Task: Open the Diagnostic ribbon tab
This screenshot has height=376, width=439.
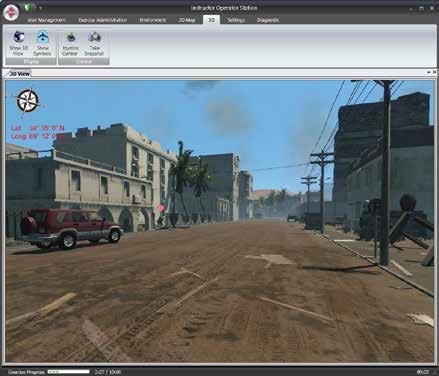Action: point(268,20)
